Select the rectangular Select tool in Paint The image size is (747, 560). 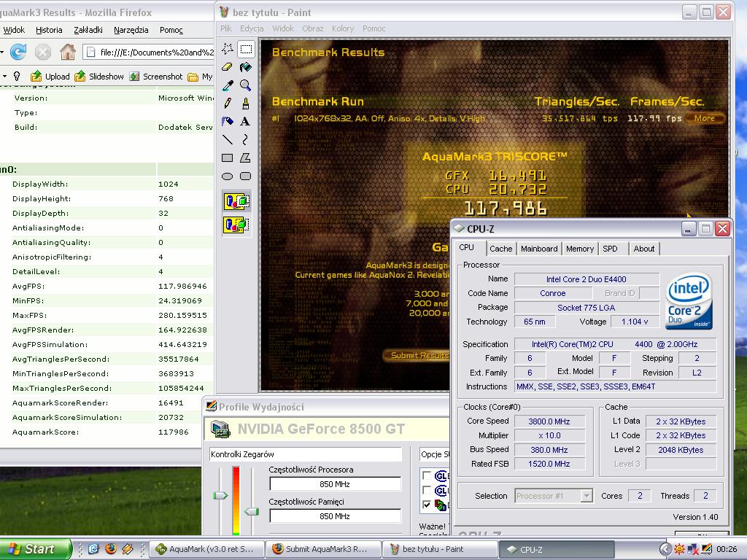pyautogui.click(x=246, y=49)
